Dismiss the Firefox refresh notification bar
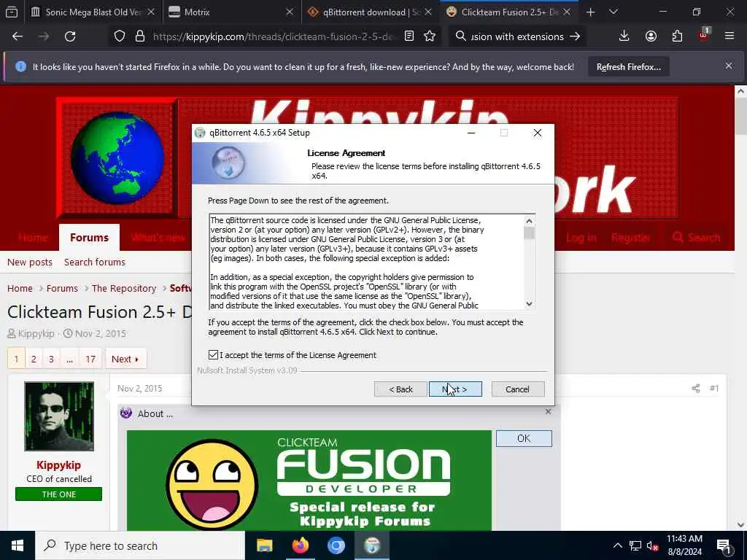747x560 pixels. tap(729, 66)
